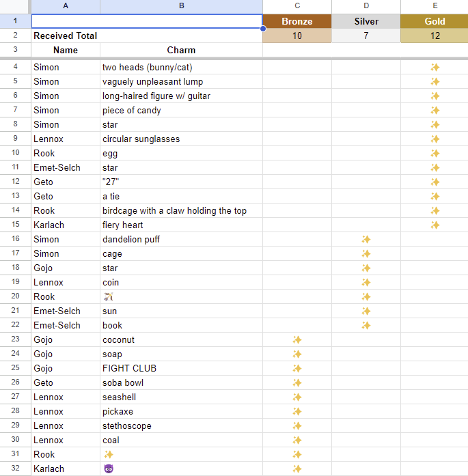Click the Gold header cell
The height and width of the screenshot is (476, 468).
(435, 21)
